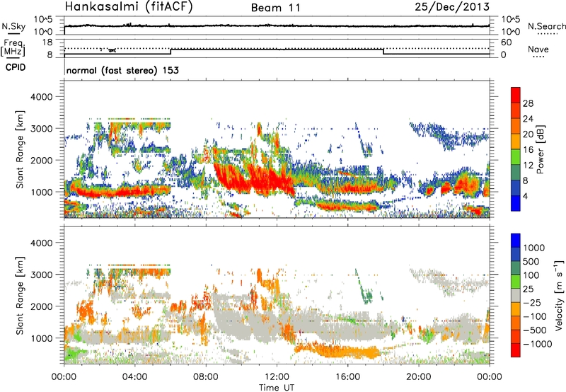
Task: Click the '1000' velocity colorbar tick
Action: [x=534, y=248]
